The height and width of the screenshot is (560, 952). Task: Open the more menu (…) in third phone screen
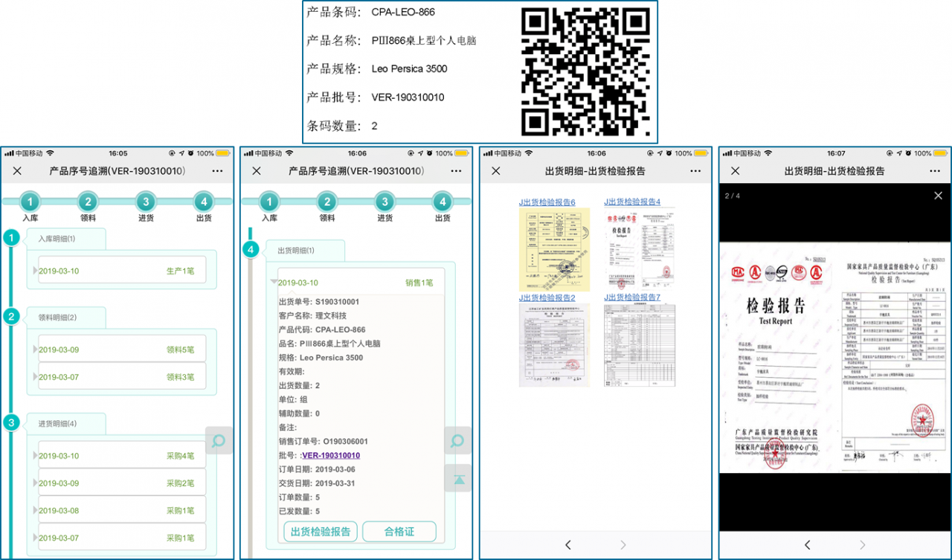pos(695,171)
